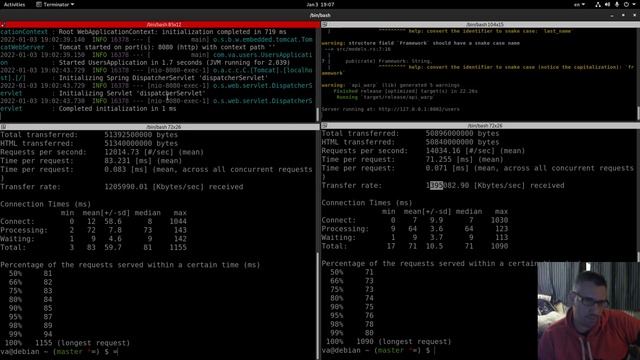Viewport: 640px width, 360px height.
Task: Click 'Started UsersApplication in 1.7 seconds' log line
Action: [174, 62]
